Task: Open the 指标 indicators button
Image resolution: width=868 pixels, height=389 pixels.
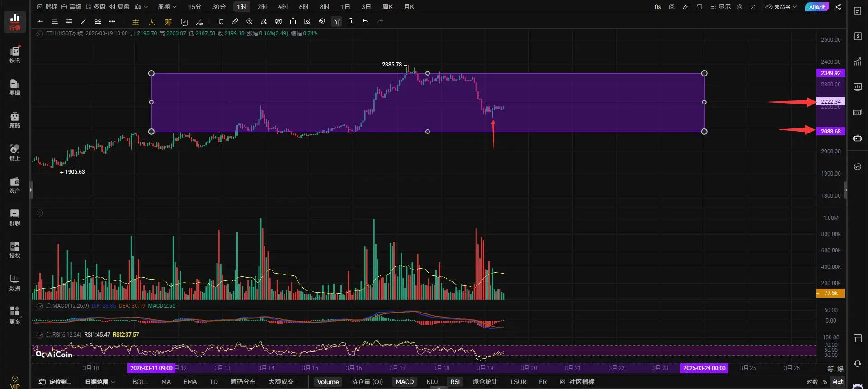Action: [47, 7]
